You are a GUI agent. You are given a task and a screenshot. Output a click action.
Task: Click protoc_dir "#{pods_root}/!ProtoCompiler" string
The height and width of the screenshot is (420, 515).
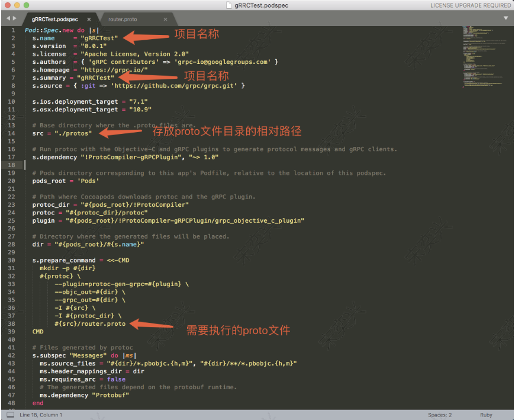click(x=134, y=205)
